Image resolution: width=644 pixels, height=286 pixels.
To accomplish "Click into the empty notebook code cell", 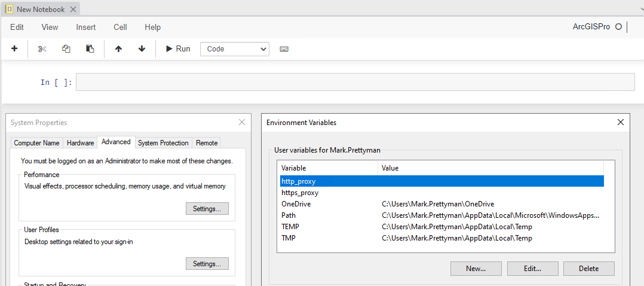I will tap(355, 82).
